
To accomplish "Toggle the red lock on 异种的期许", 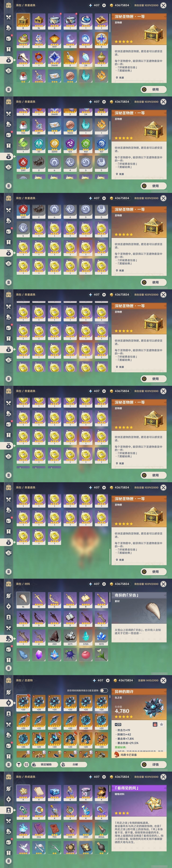I will 155,724.
